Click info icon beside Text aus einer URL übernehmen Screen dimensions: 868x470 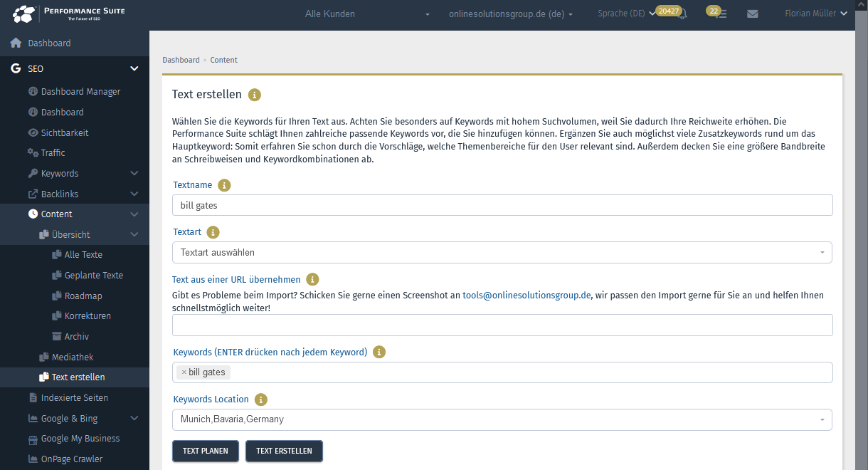coord(312,280)
